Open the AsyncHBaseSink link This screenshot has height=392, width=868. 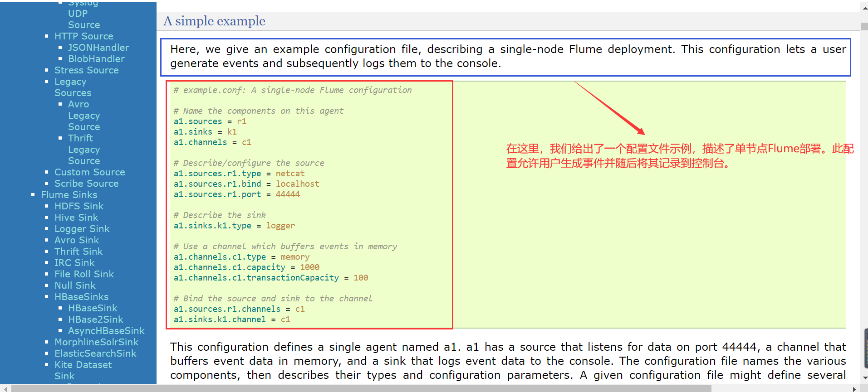tap(106, 331)
